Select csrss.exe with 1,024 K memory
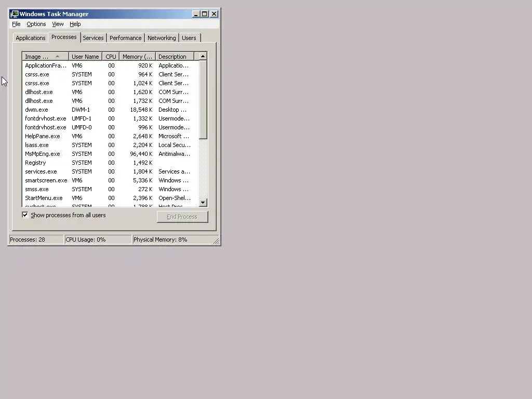532x399 pixels. [x=110, y=83]
